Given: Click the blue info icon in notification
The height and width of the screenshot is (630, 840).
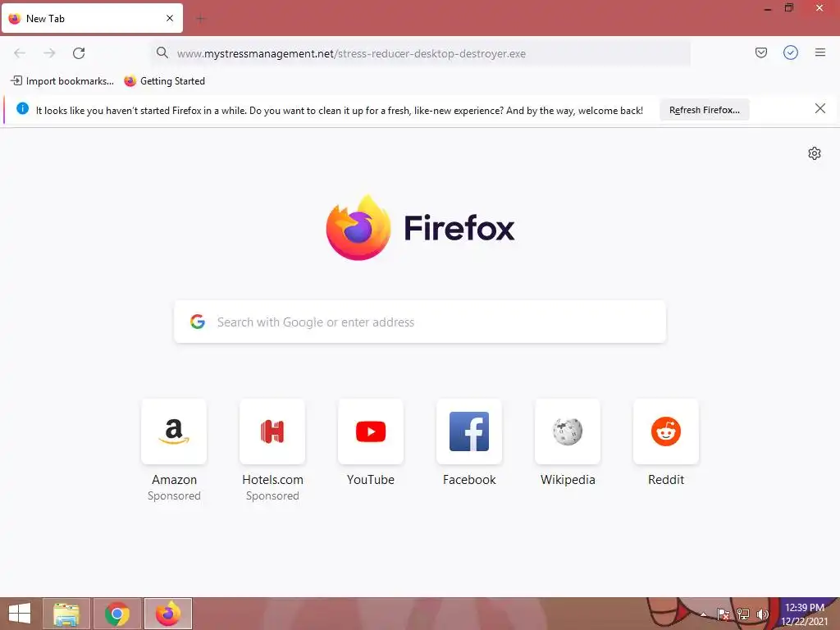Looking at the screenshot, I should (x=22, y=109).
